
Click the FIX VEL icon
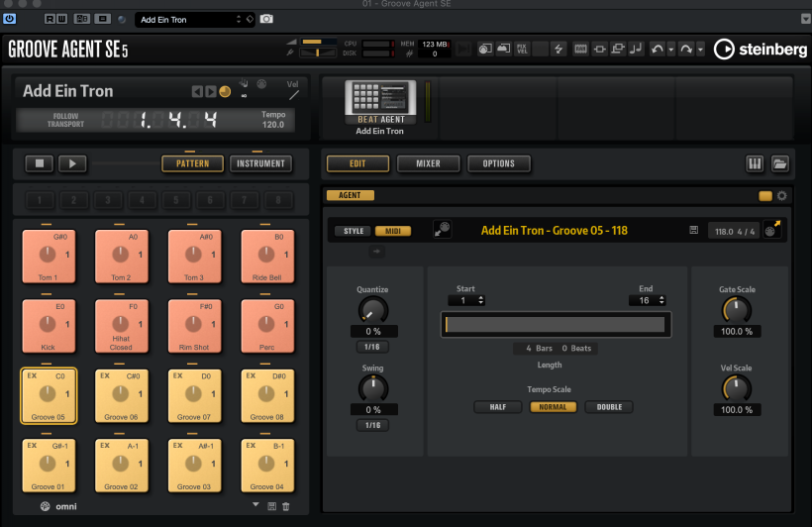[522, 50]
